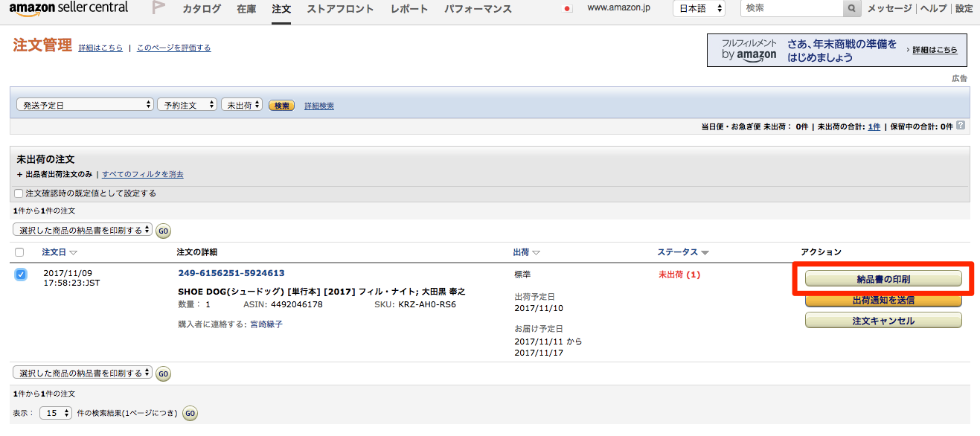Tick the select-all checkbox in table header
Screen dimensions: 980x436
(19, 252)
